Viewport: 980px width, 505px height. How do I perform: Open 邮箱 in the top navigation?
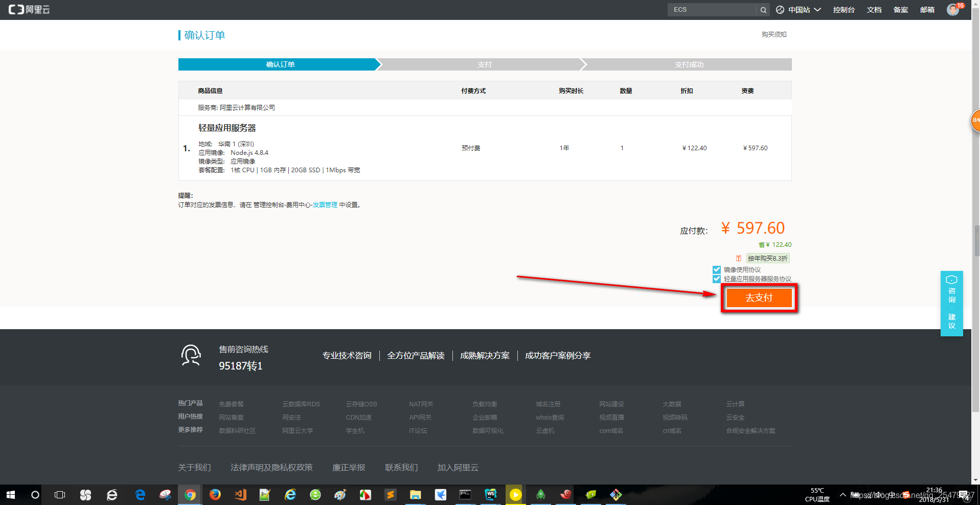pyautogui.click(x=927, y=10)
